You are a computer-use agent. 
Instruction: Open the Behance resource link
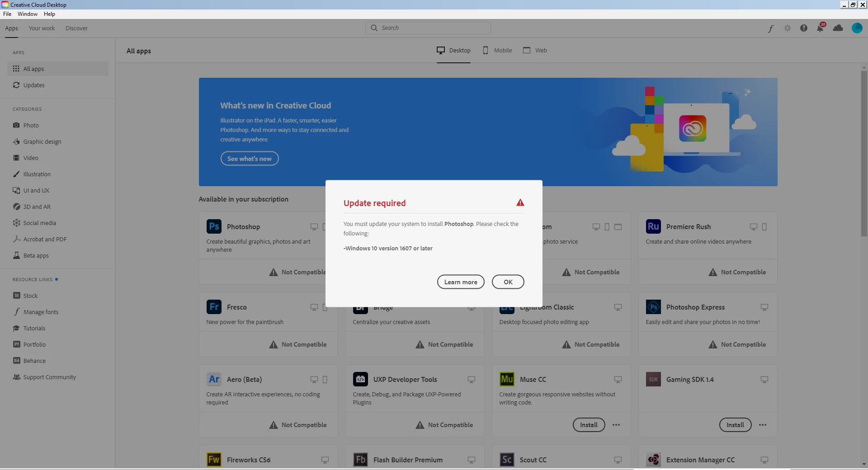(x=58, y=361)
